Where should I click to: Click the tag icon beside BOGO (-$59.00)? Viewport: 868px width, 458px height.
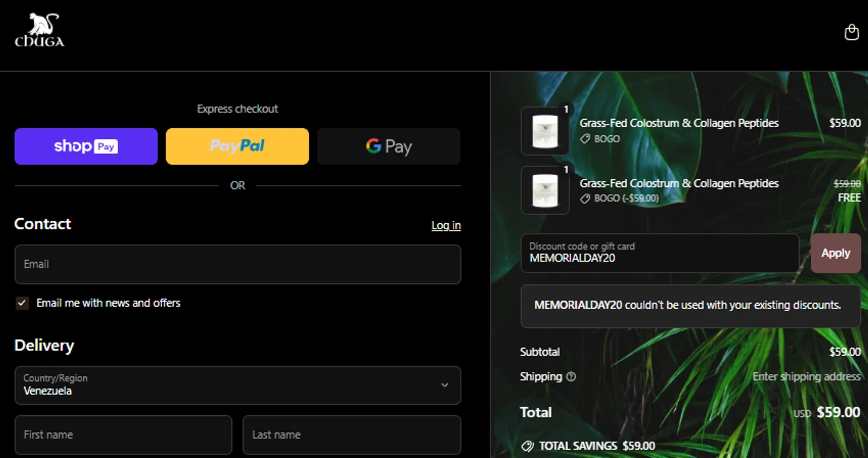coord(585,198)
